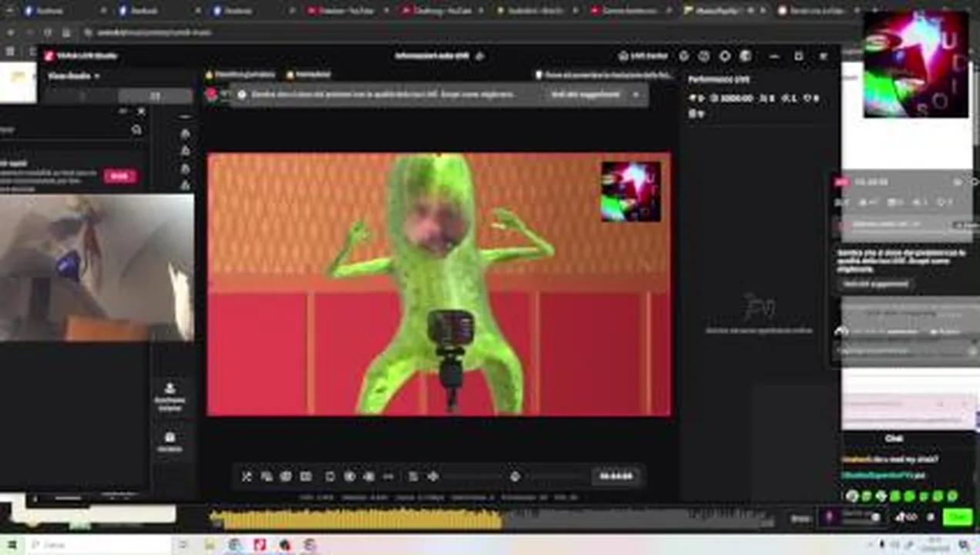Open the LIVE Center
This screenshot has width=980, height=555.
coord(643,55)
